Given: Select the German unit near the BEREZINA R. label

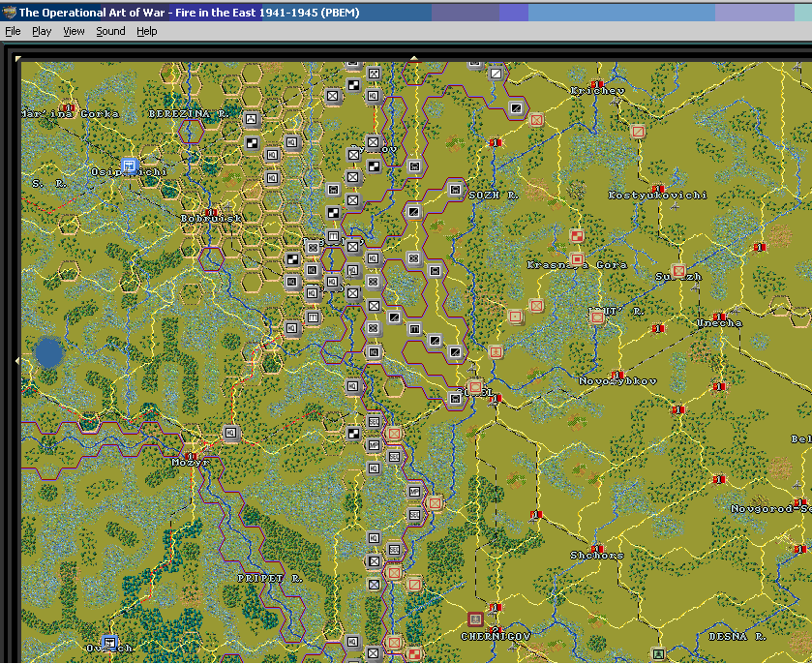Looking at the screenshot, I should pyautogui.click(x=252, y=120).
